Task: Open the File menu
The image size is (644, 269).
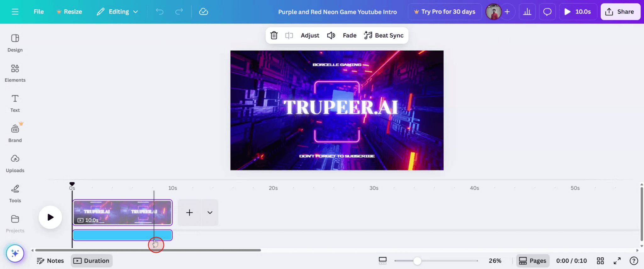Action: coord(39,12)
